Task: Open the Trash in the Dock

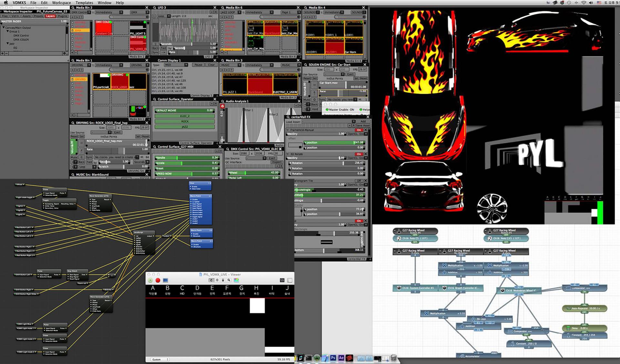Action: tap(394, 358)
